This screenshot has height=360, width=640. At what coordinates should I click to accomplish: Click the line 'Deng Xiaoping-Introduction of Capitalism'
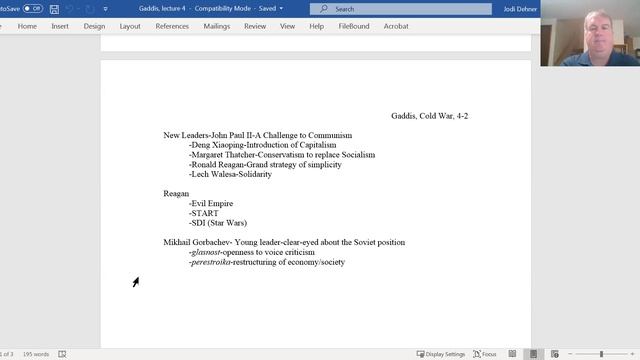[x=262, y=145]
